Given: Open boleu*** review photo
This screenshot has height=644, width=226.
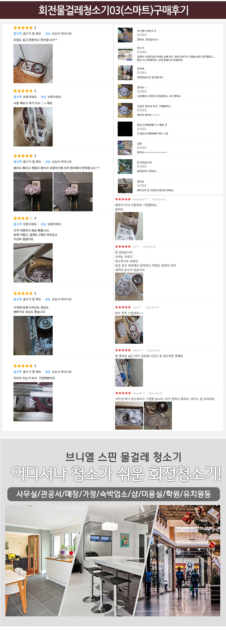Looking at the screenshot, I should tap(129, 373).
